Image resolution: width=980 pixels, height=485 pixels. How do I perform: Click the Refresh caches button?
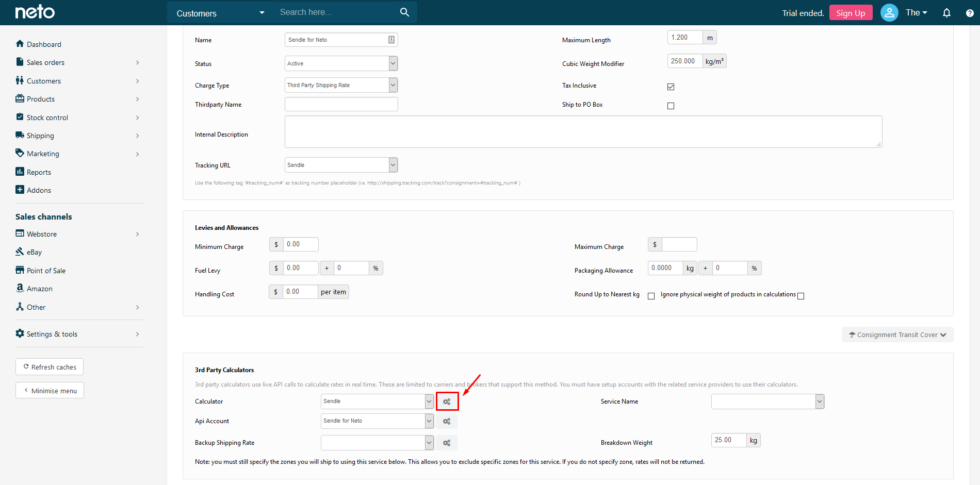pyautogui.click(x=50, y=367)
